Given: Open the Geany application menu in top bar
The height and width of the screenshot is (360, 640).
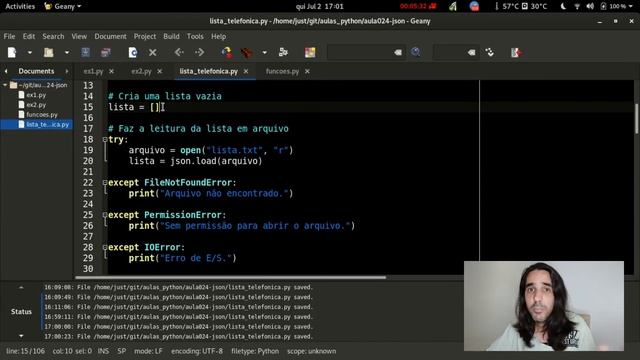Looking at the screenshot, I should coord(63,6).
